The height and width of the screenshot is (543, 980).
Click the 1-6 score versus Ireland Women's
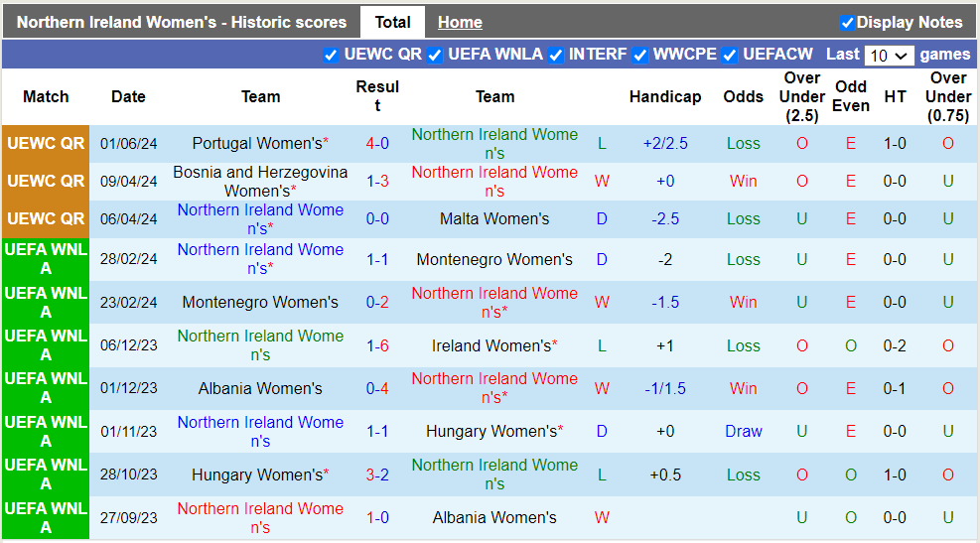(x=377, y=345)
